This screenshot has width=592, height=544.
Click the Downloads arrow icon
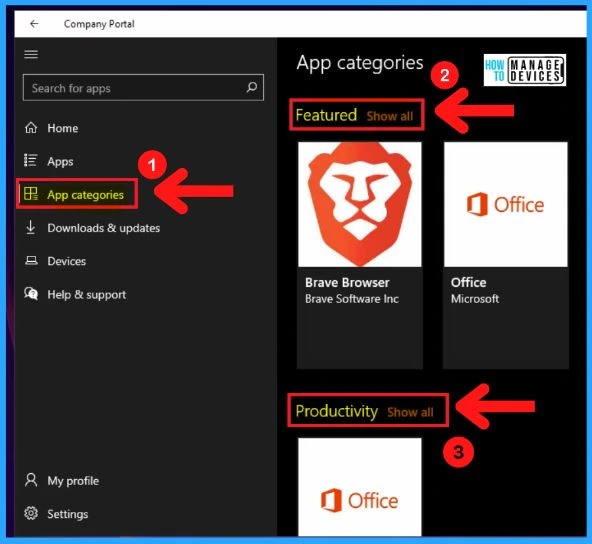[x=31, y=227]
